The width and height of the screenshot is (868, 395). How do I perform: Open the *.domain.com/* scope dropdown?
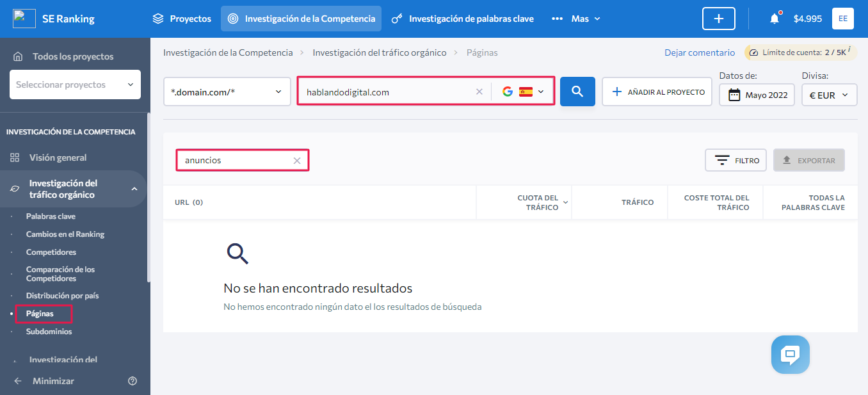pyautogui.click(x=227, y=92)
